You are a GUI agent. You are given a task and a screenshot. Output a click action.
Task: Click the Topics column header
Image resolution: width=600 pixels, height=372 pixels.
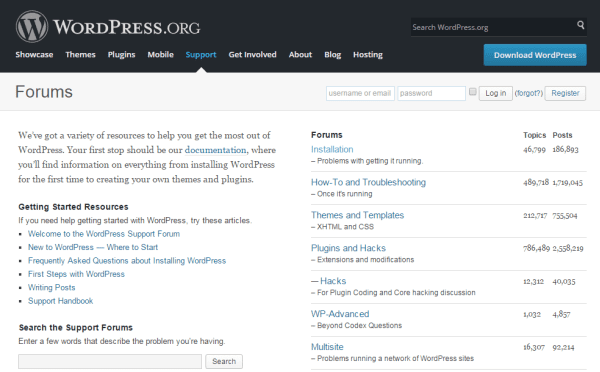coord(535,135)
